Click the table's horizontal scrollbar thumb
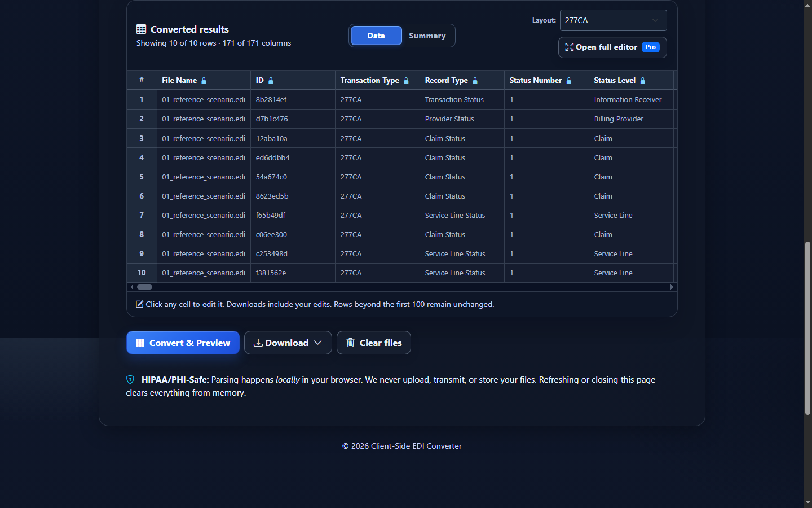812x508 pixels. 145,287
